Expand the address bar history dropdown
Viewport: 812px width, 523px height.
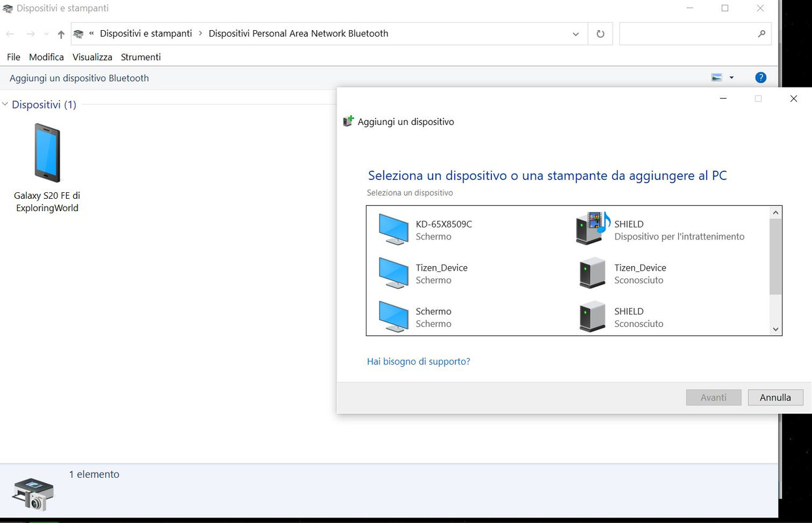point(576,34)
